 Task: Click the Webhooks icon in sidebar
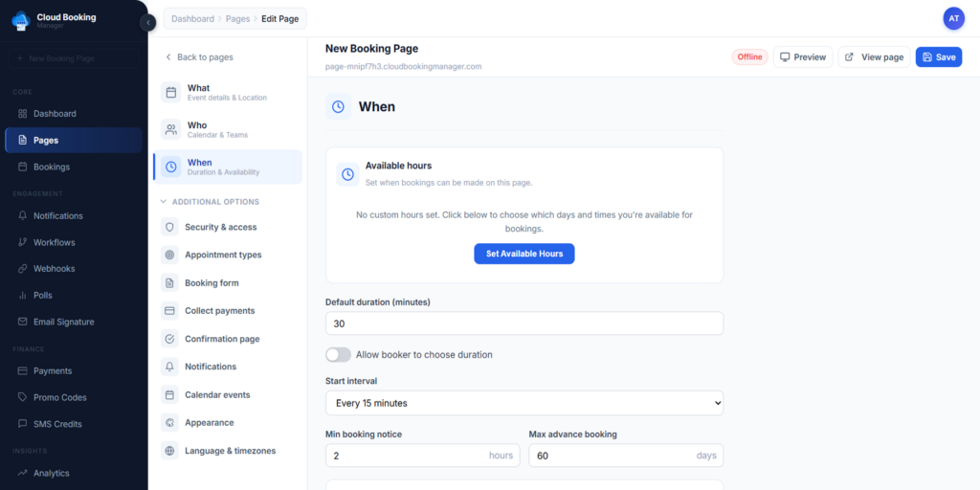point(23,269)
